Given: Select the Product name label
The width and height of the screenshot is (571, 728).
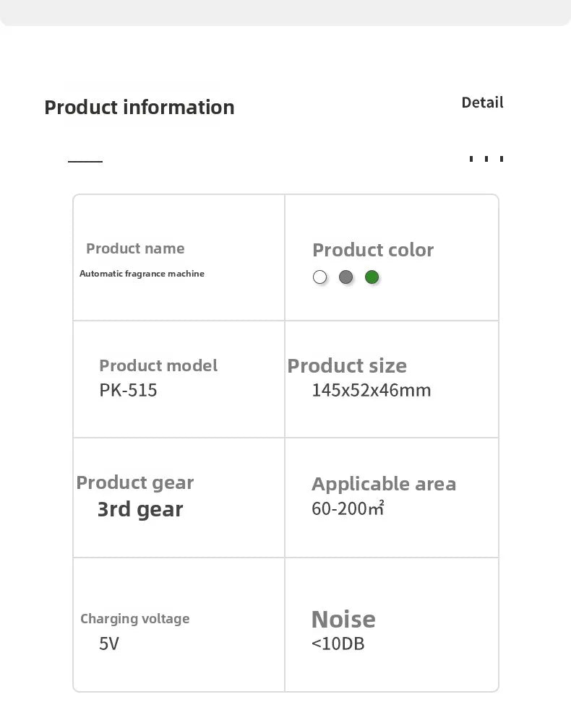Looking at the screenshot, I should point(135,248).
